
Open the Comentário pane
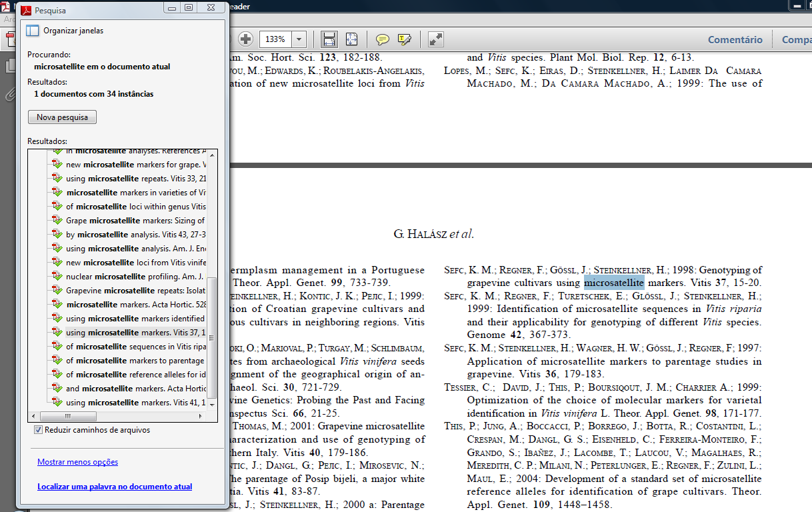735,39
